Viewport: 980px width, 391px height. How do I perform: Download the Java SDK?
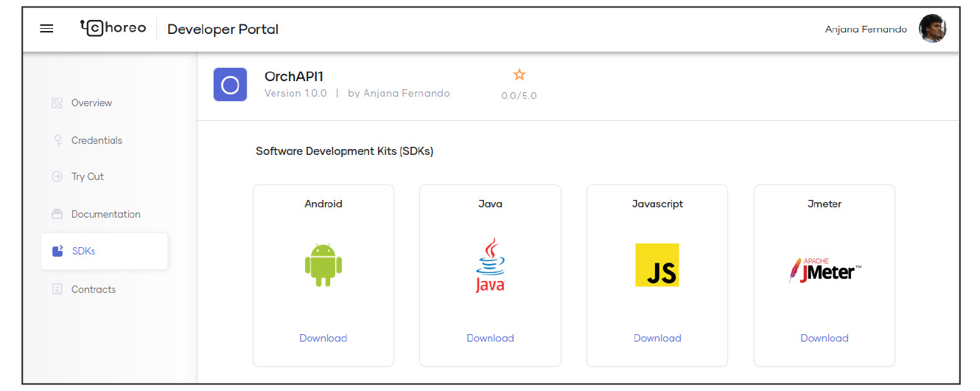point(490,338)
